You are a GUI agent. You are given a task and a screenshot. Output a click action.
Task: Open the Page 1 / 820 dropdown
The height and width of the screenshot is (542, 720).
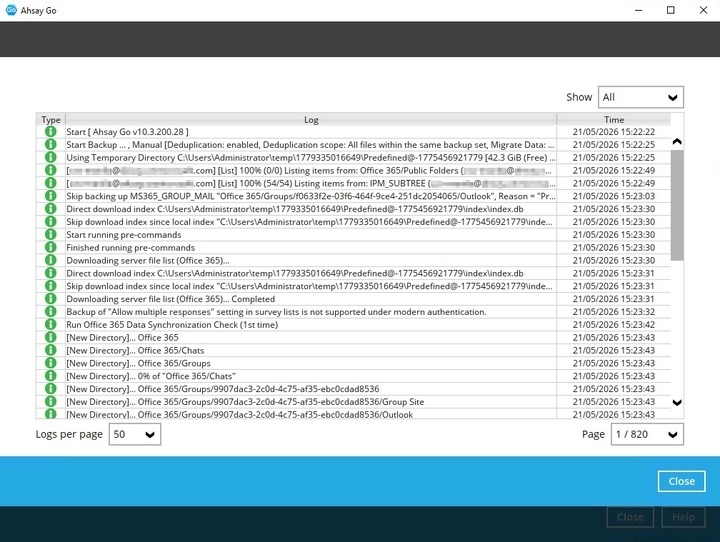pos(647,435)
